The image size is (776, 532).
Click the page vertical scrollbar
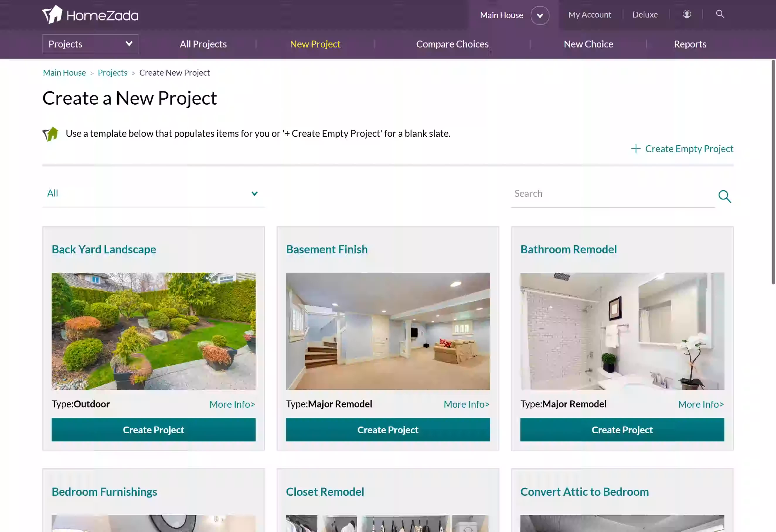pos(773,172)
